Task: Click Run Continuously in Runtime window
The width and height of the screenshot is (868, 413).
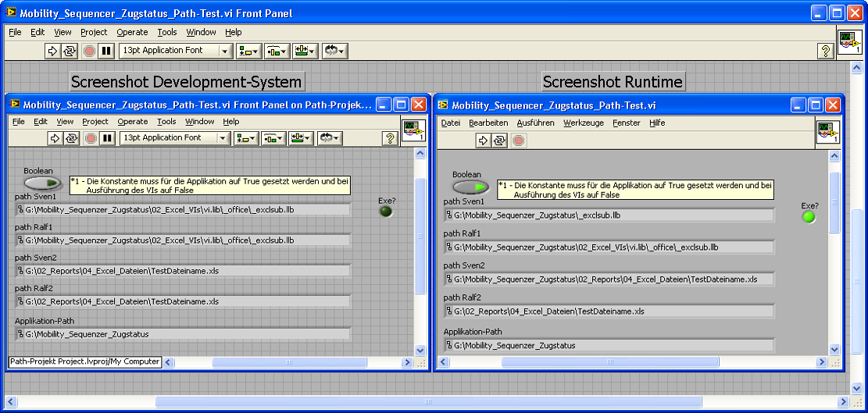Action: [x=499, y=141]
